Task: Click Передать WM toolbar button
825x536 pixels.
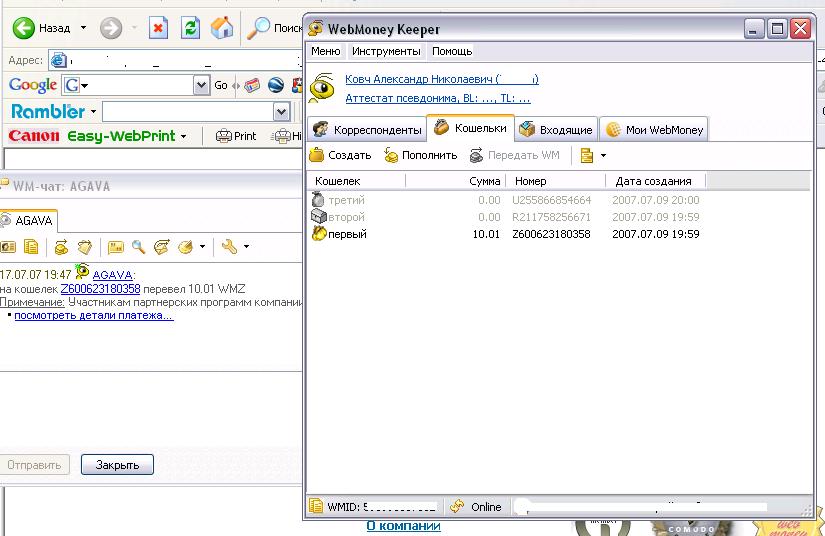Action: [515, 155]
